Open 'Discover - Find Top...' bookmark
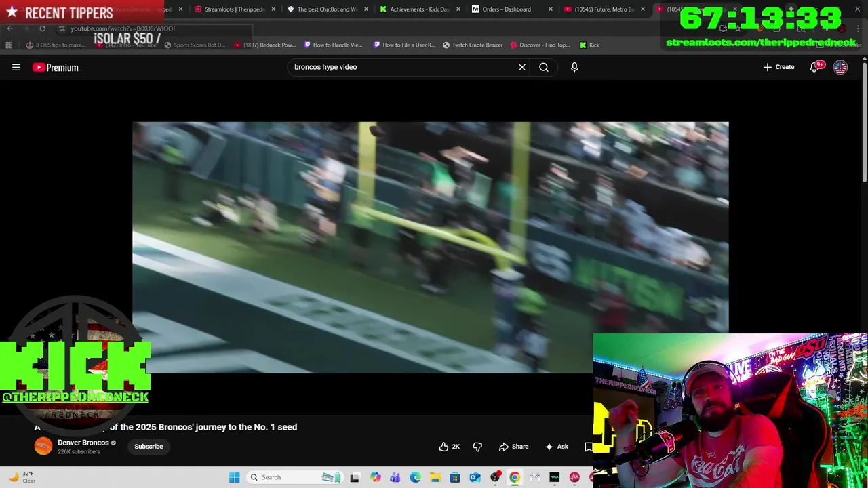Viewport: 868px width, 488px height. click(540, 45)
